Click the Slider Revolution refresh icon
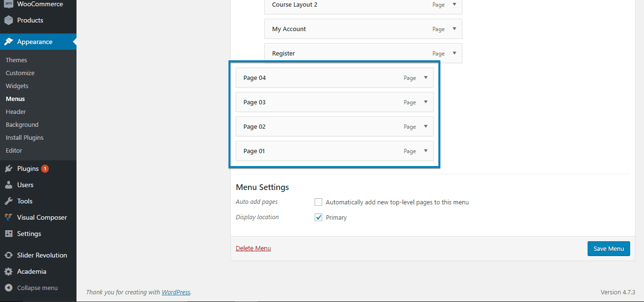Screen dimensions: 644x302 [9, 256]
